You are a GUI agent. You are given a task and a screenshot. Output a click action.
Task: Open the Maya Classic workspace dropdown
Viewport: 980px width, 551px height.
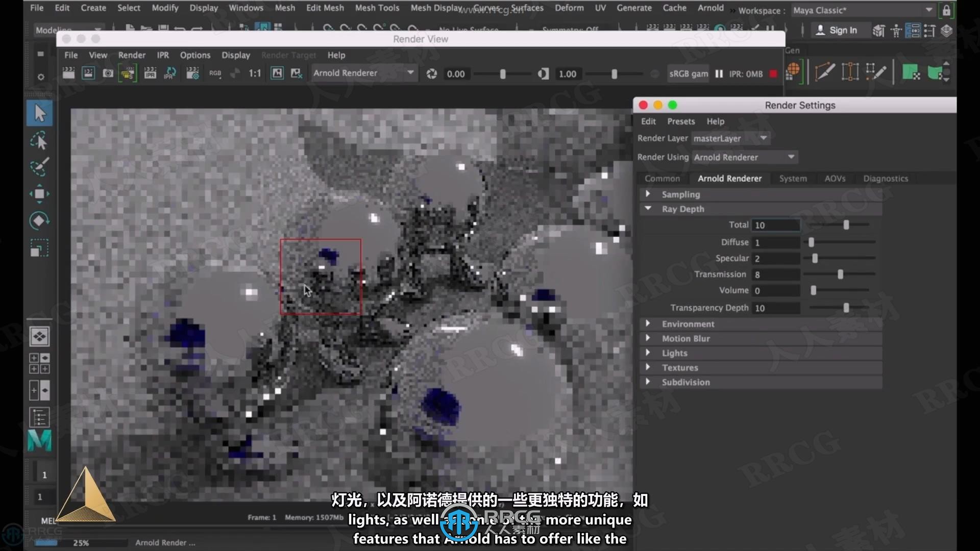[864, 10]
